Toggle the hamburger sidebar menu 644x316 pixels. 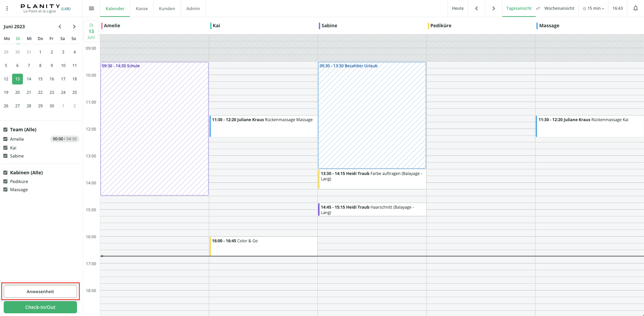click(x=91, y=8)
